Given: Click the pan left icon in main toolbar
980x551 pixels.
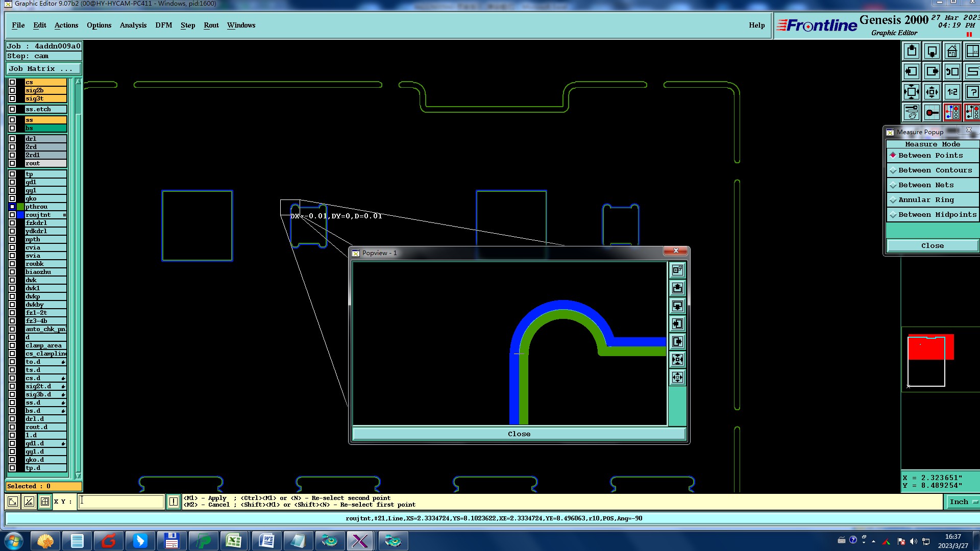Looking at the screenshot, I should point(911,72).
